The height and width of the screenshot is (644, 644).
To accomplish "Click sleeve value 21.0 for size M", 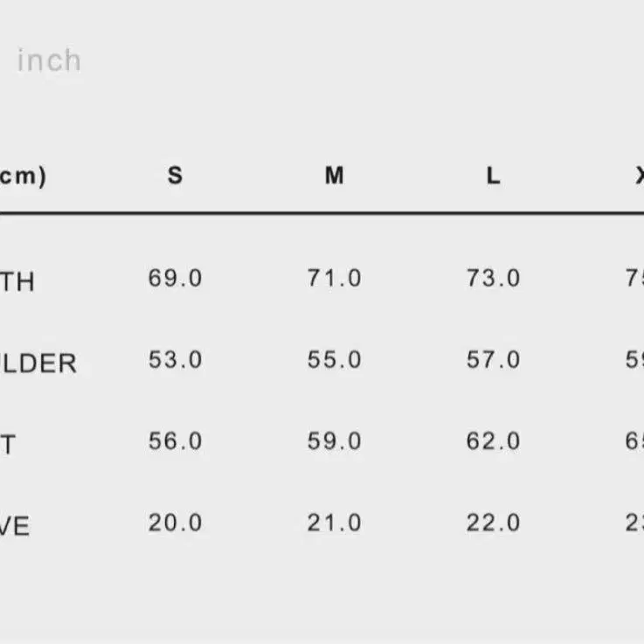I will coord(335,523).
